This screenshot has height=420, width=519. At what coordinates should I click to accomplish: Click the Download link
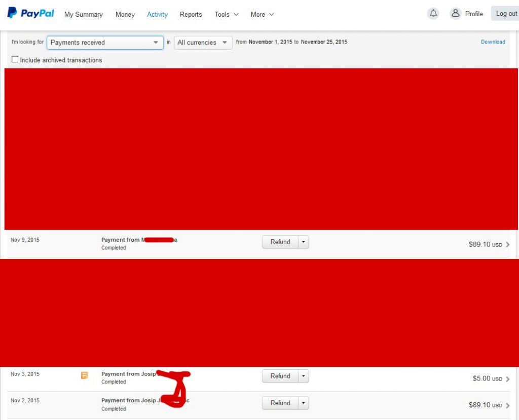493,42
